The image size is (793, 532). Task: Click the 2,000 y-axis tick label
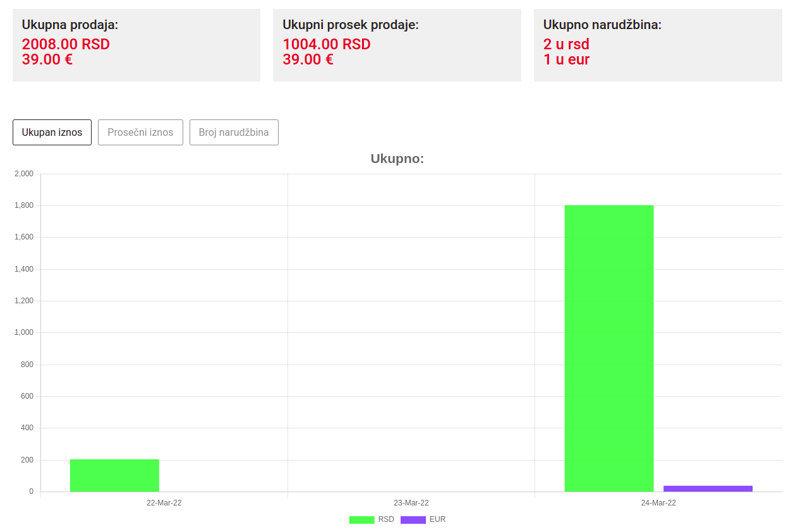[23, 174]
